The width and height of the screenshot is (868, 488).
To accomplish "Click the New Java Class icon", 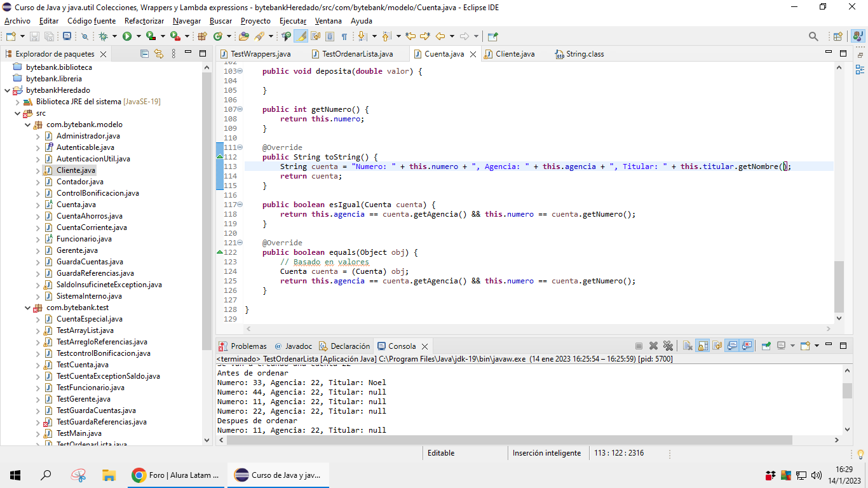I will pos(218,36).
